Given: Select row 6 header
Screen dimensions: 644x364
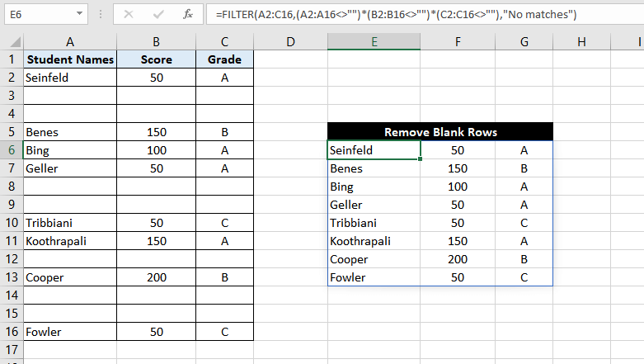Looking at the screenshot, I should [12, 150].
